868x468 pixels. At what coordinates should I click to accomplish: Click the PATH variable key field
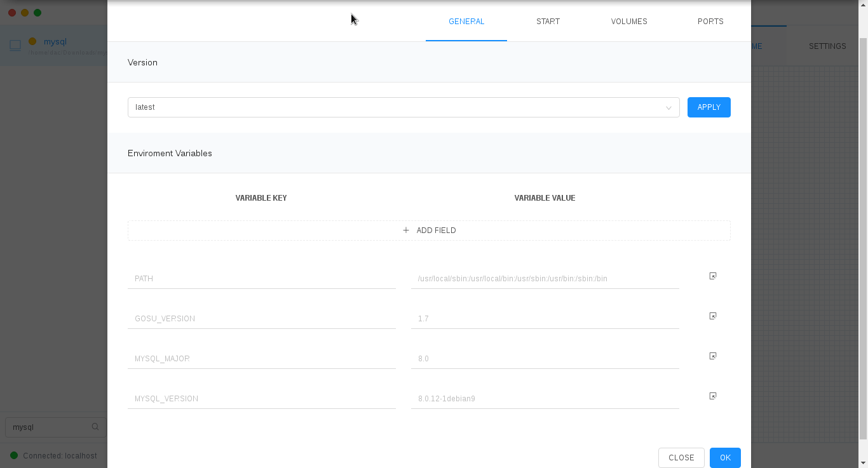coord(262,279)
